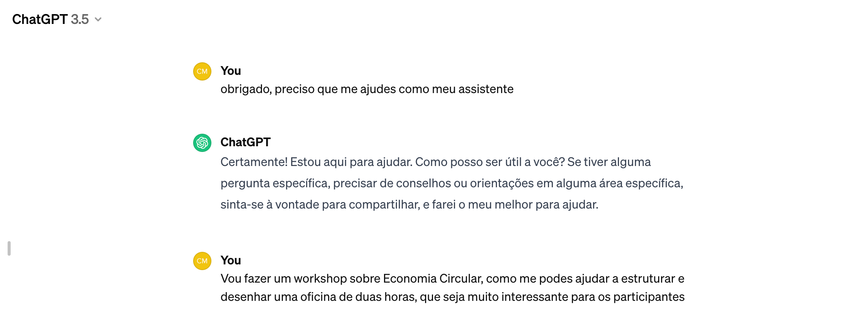Click the line "sinta-se à vontade para compartilhar"
The image size is (868, 332).
point(409,205)
